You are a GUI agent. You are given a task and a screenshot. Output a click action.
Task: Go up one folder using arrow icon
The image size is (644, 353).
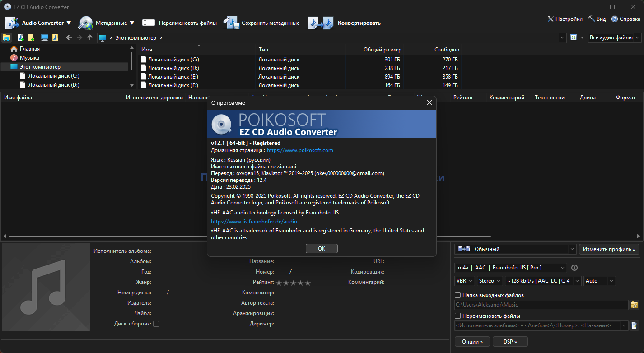(90, 38)
